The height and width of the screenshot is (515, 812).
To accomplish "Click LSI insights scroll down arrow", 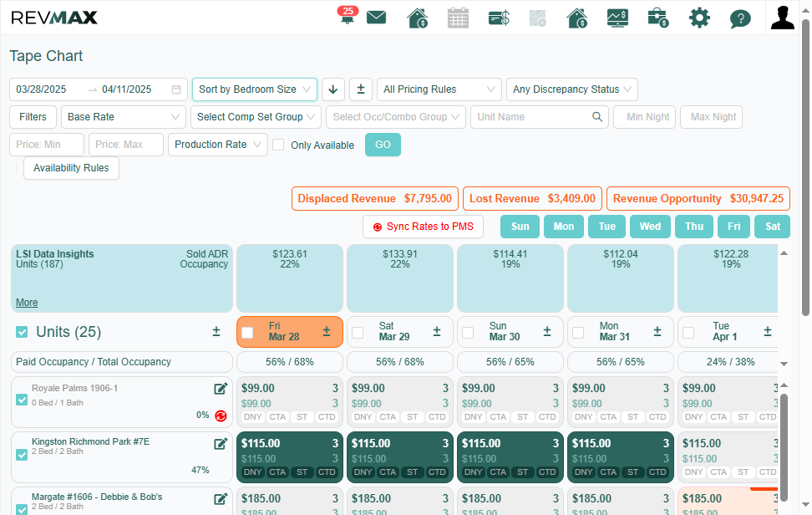I will (x=784, y=364).
